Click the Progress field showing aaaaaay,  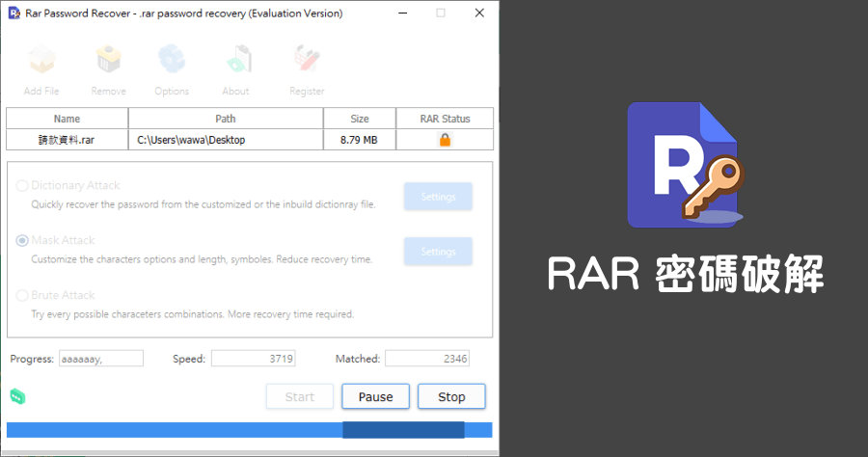tap(101, 359)
